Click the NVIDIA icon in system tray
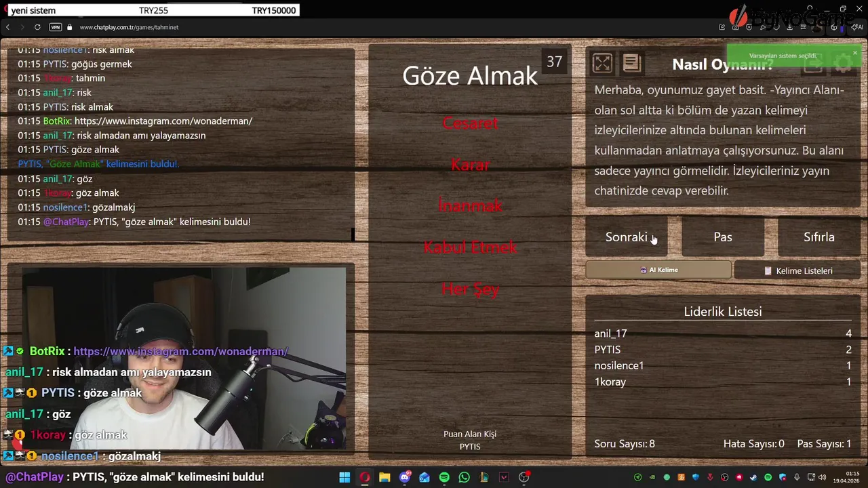 (x=652, y=477)
